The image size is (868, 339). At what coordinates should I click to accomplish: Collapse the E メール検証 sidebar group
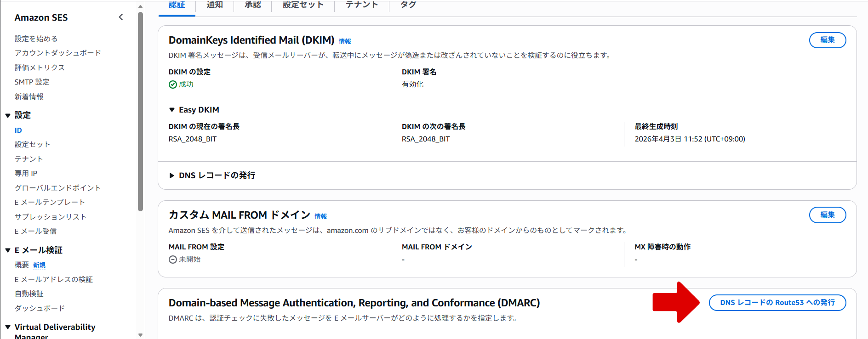click(8, 250)
